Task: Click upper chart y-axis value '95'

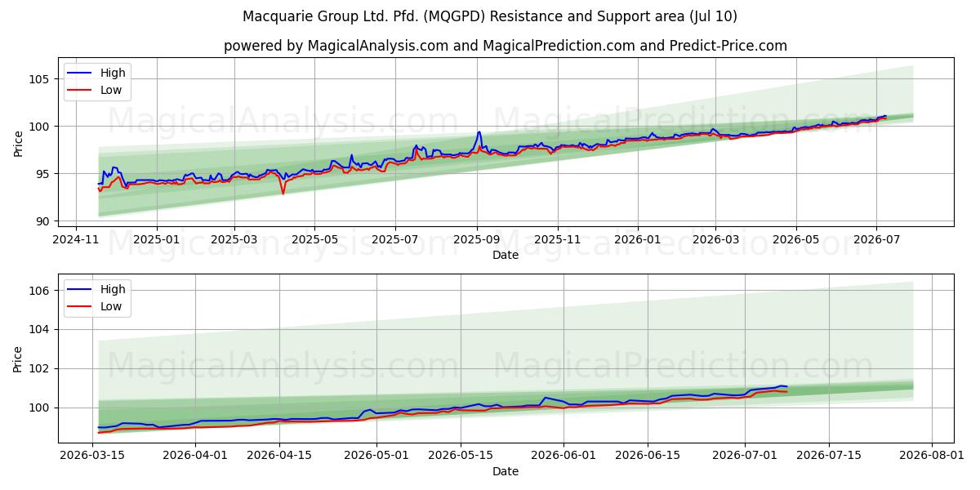Action: point(44,174)
